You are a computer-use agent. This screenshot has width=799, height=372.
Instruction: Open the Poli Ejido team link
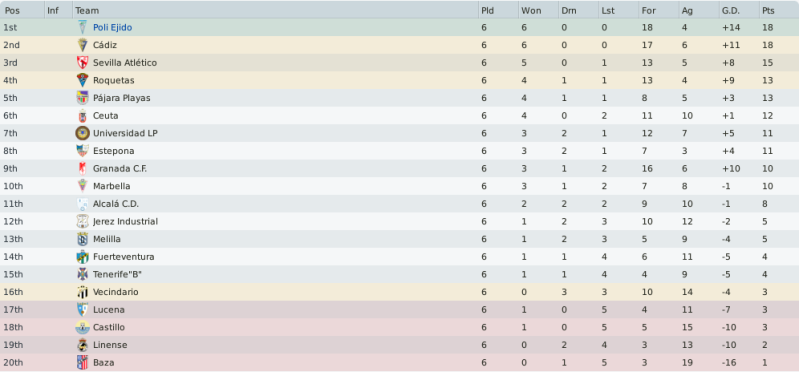pyautogui.click(x=112, y=28)
